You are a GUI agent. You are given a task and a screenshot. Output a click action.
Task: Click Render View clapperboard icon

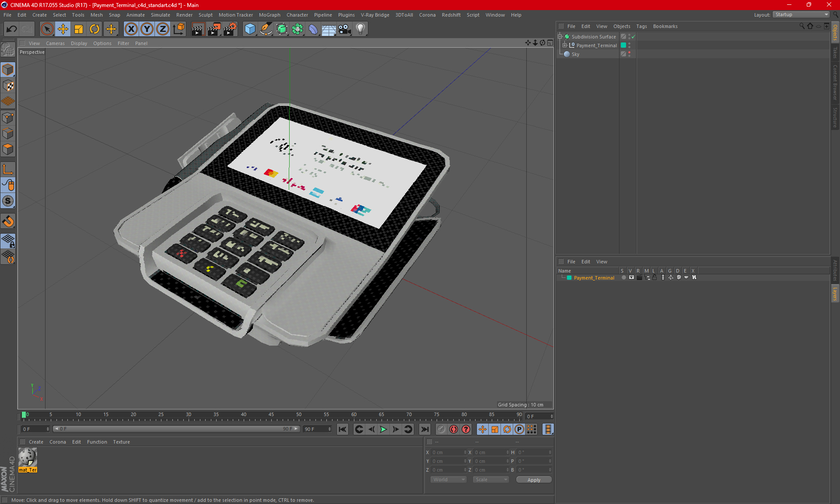pyautogui.click(x=198, y=29)
